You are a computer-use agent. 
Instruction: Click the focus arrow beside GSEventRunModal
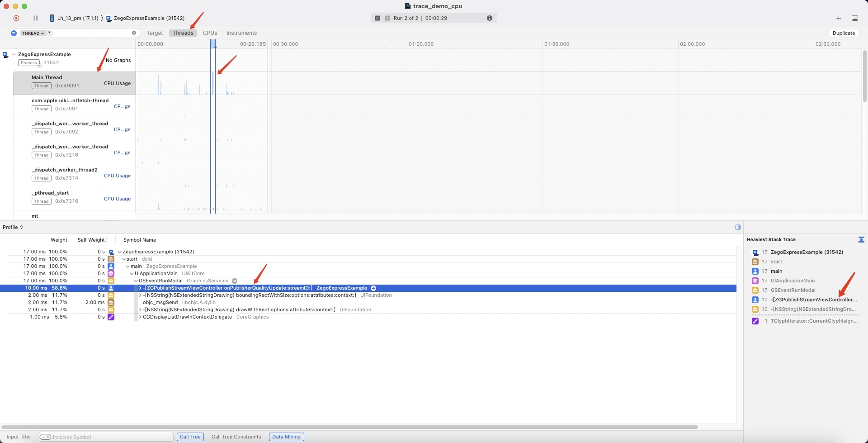point(235,281)
